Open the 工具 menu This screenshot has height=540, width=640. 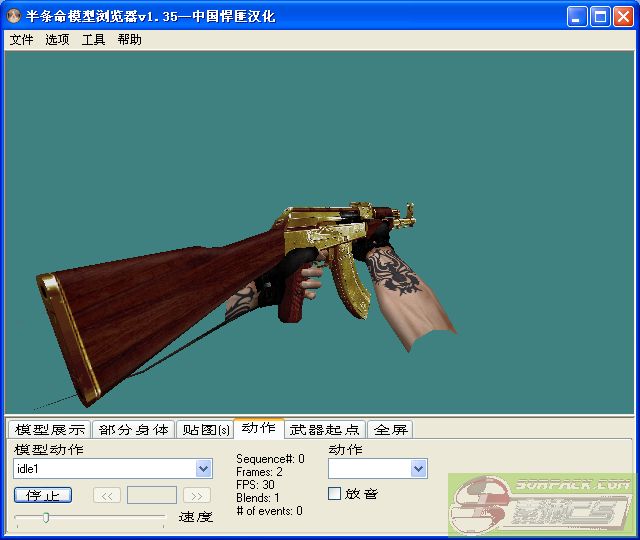coord(93,40)
